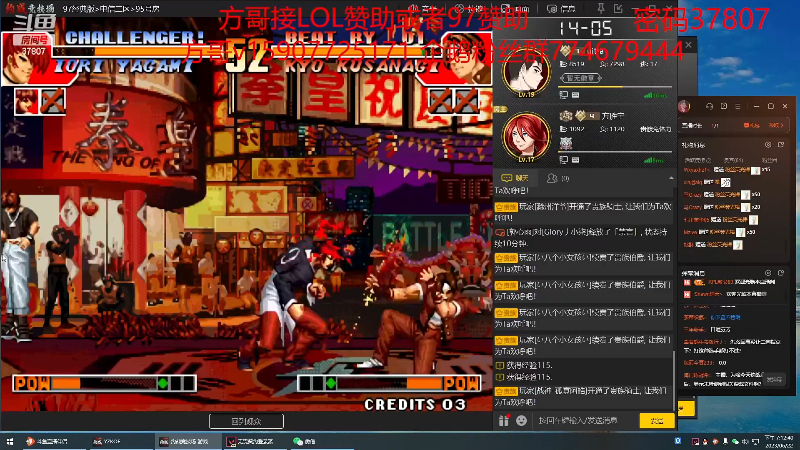800x450 pixels.
Task: Click second player's monitor device icon
Action: (x=564, y=160)
